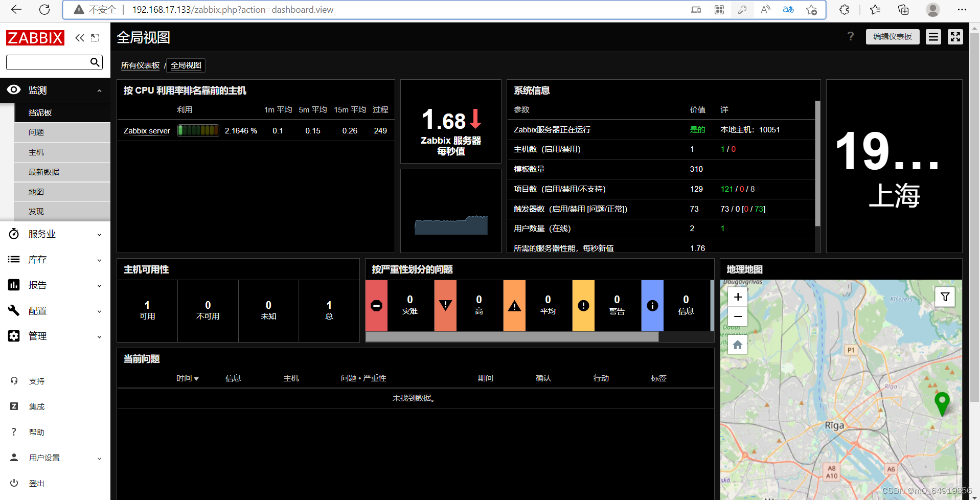Click the 服务业 stopwatch icon

14,234
